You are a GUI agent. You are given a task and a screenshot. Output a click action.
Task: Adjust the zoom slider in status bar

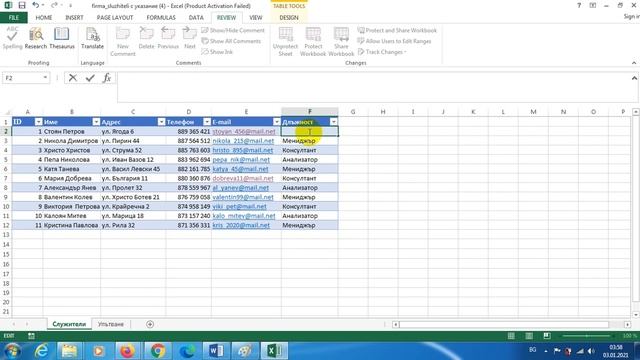tap(587, 336)
